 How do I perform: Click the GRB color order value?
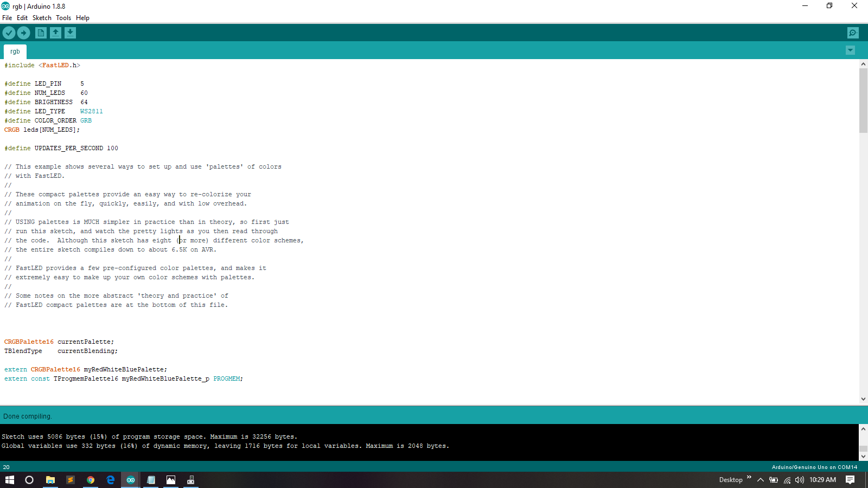(86, 121)
